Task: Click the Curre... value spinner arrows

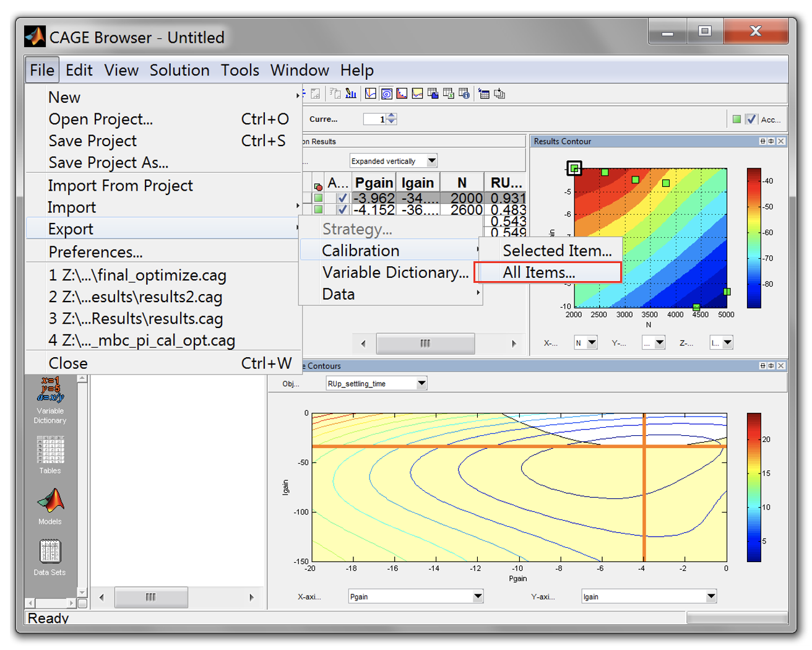Action: pos(391,119)
